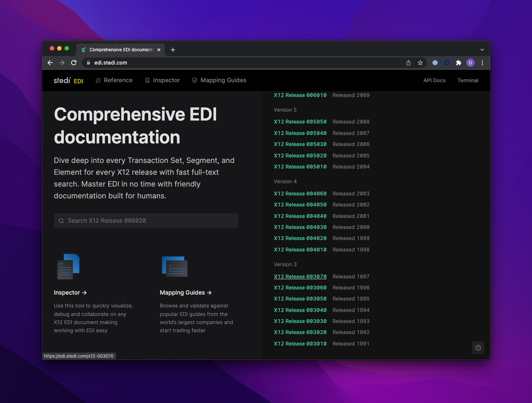Click the macOS green fullscreen window button
The height and width of the screenshot is (403, 532).
pos(67,48)
